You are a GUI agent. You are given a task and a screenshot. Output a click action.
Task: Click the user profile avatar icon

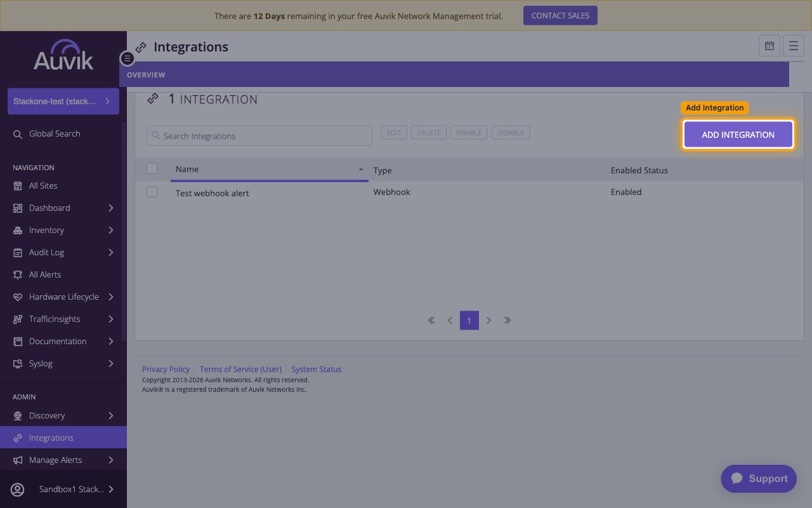tap(18, 490)
